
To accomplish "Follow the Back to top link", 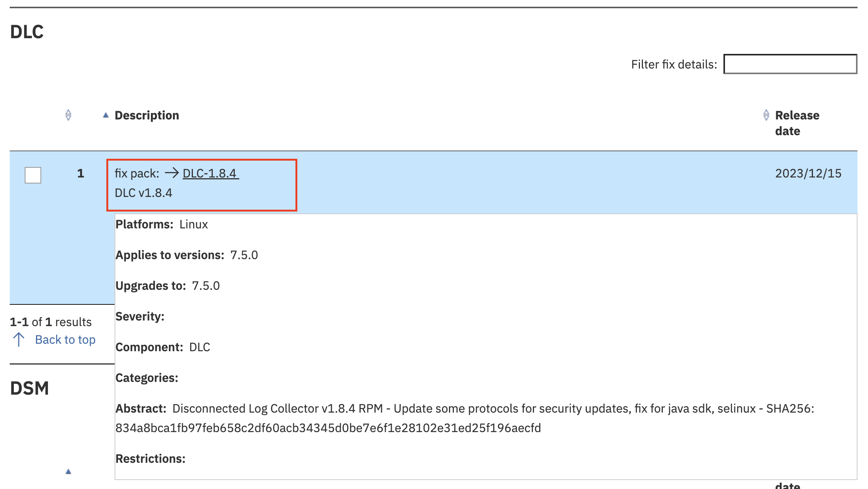I will coord(65,340).
